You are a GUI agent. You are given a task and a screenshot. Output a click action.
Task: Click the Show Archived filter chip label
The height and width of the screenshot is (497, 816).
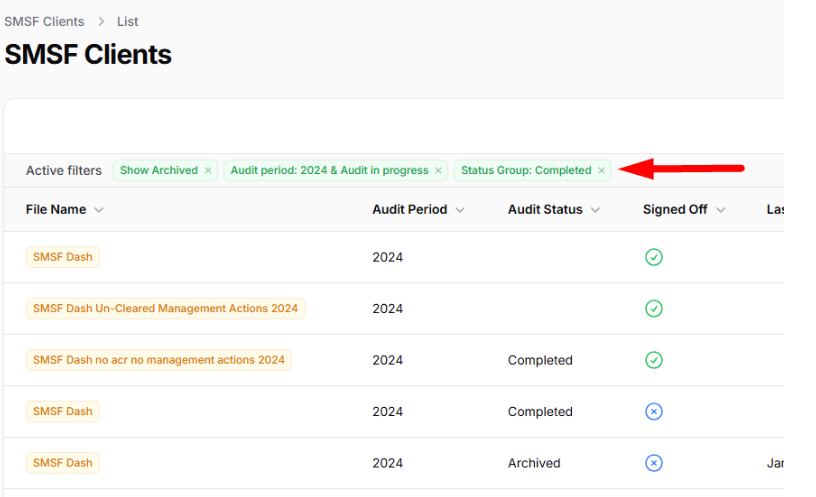[x=158, y=171]
